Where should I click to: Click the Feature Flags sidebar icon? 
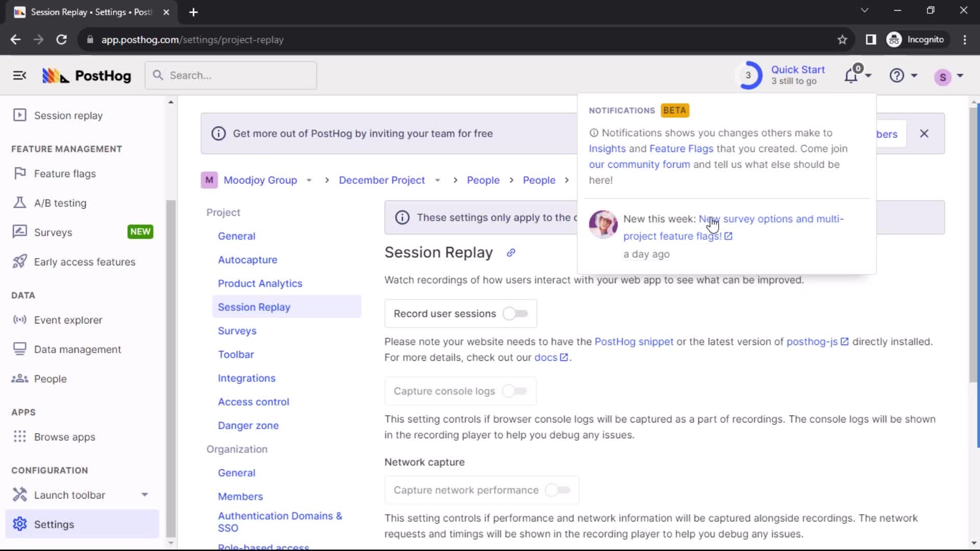click(19, 173)
